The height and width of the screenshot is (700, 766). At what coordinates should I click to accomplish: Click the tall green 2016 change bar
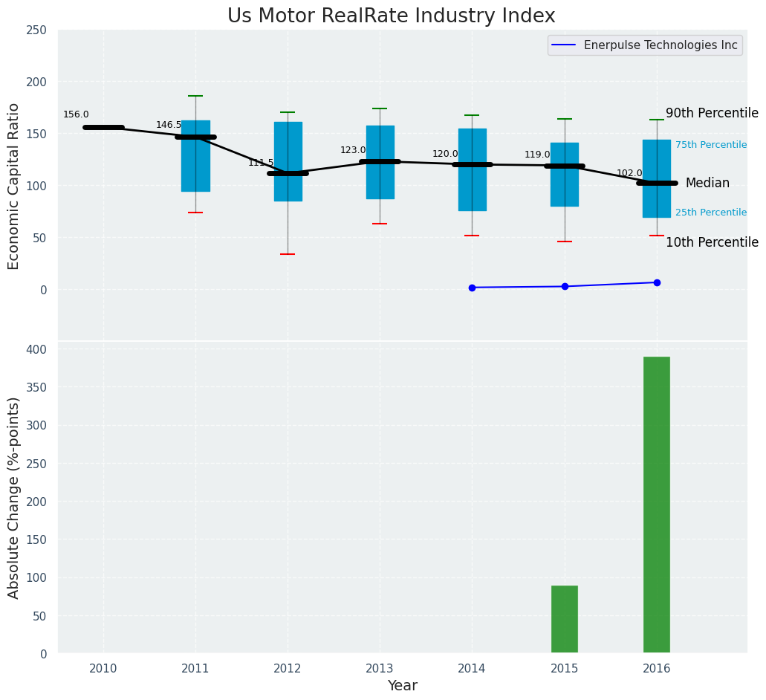[x=657, y=505]
